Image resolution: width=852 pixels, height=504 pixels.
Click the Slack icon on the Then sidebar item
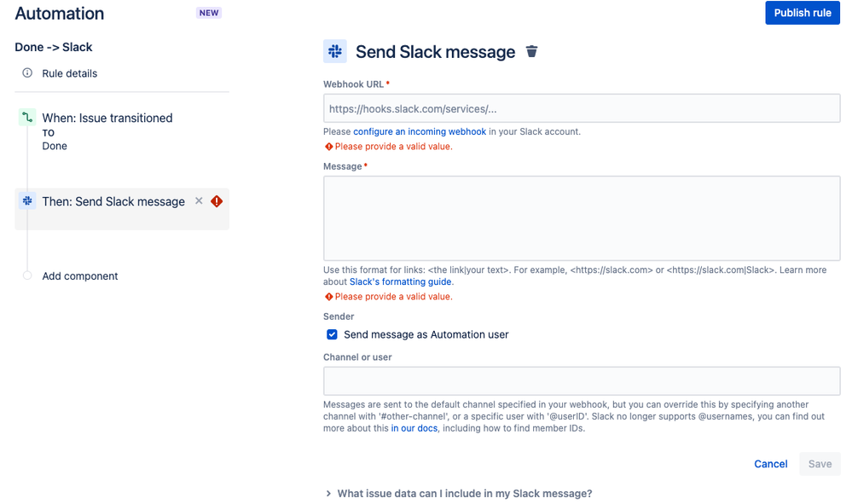26,201
